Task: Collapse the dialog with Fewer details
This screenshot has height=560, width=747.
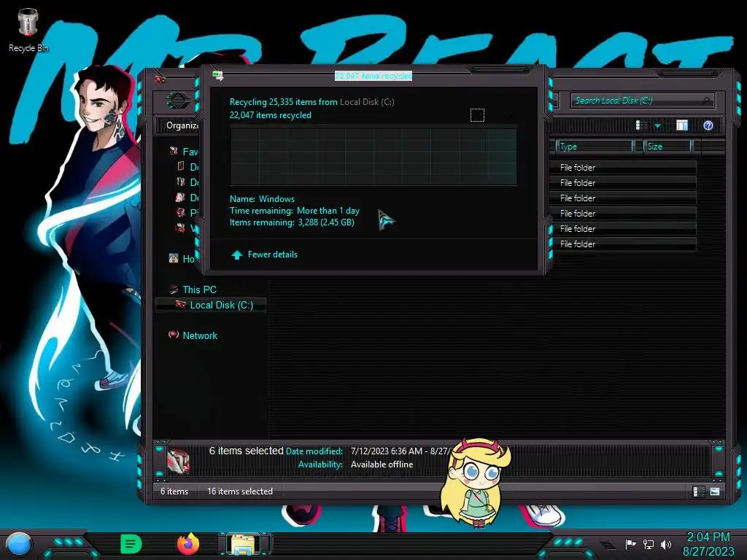Action: (272, 254)
